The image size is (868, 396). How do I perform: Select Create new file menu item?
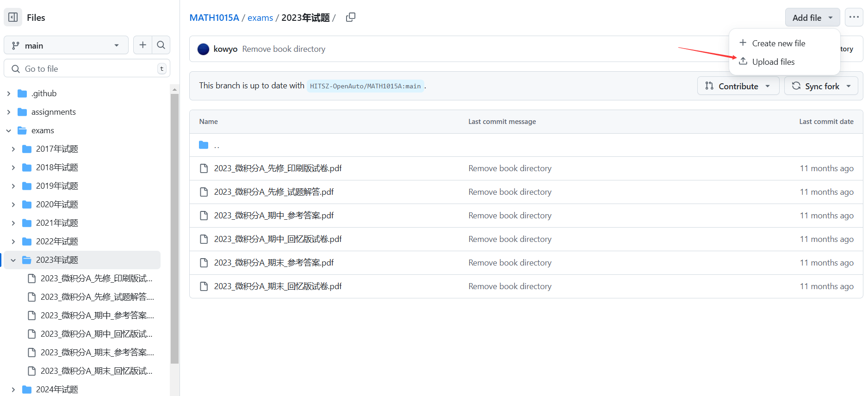[x=778, y=43]
